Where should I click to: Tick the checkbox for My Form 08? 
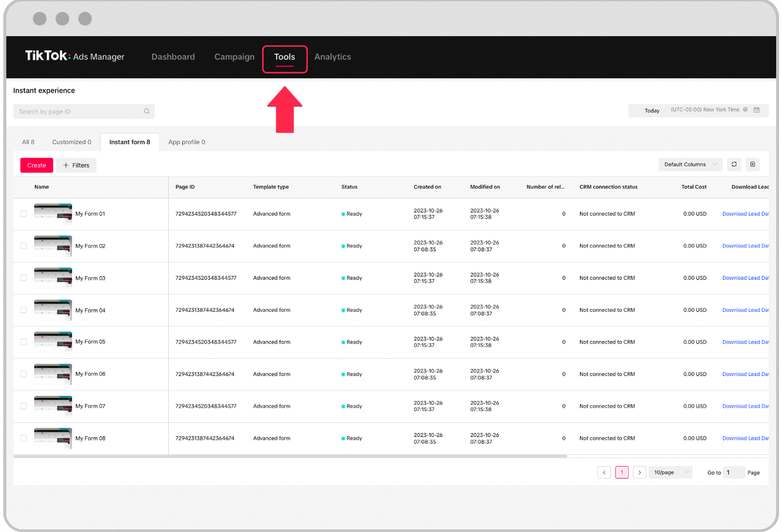click(x=23, y=439)
